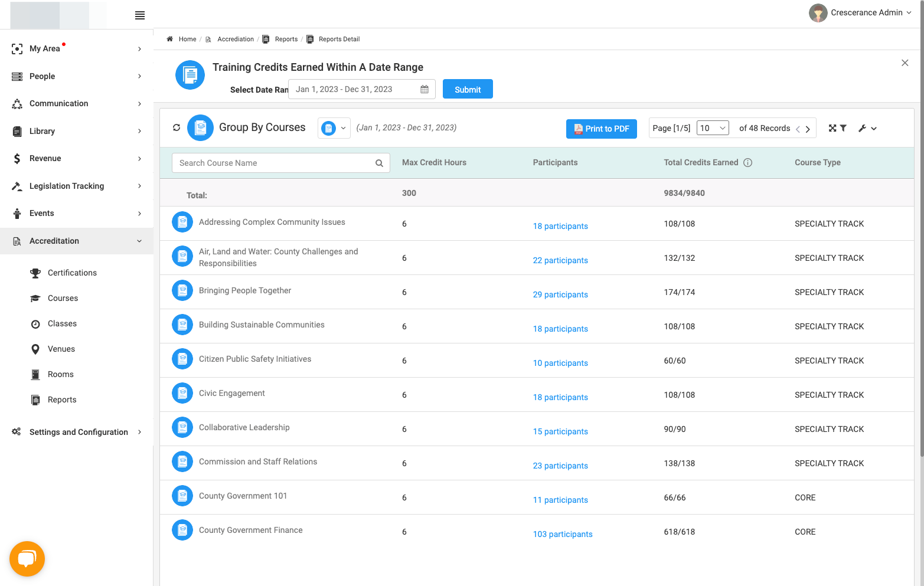The height and width of the screenshot is (586, 924).
Task: Click the refresh icon beside Group By Courses
Action: coord(177,127)
